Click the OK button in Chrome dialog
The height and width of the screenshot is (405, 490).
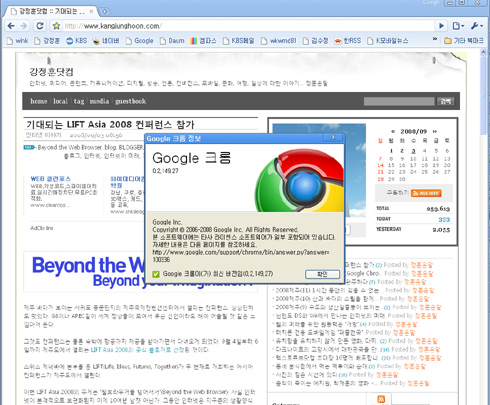(x=322, y=274)
